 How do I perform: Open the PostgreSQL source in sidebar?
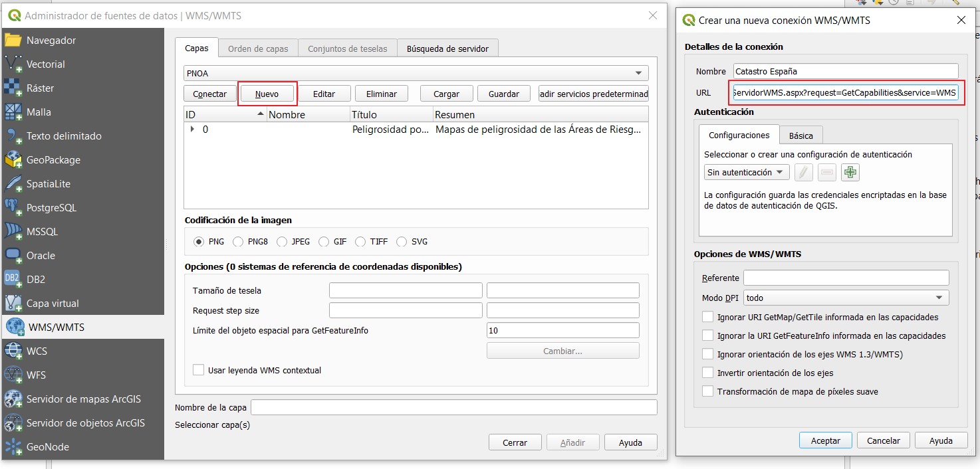coord(51,208)
